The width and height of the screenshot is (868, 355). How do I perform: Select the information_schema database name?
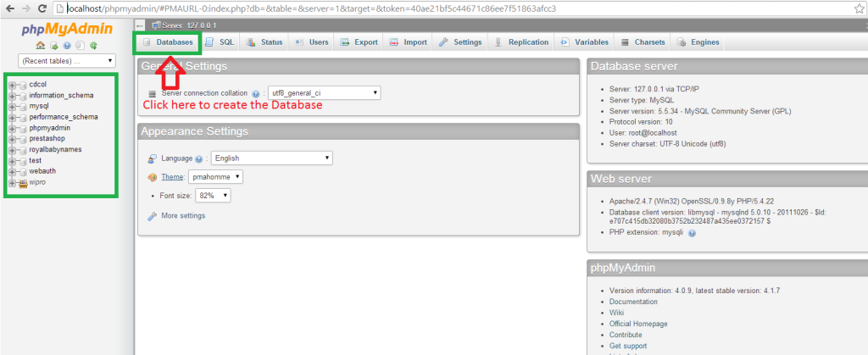tap(61, 96)
